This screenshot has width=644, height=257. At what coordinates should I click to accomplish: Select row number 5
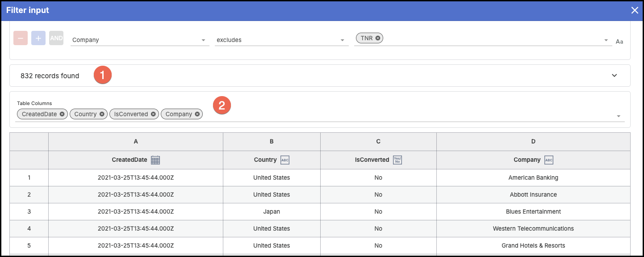coord(29,245)
